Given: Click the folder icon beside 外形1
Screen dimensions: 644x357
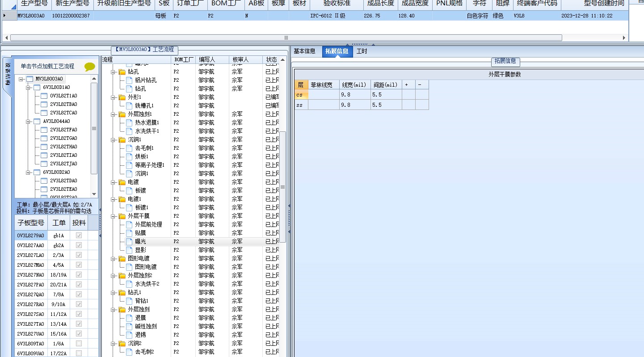Looking at the screenshot, I should [122, 97].
